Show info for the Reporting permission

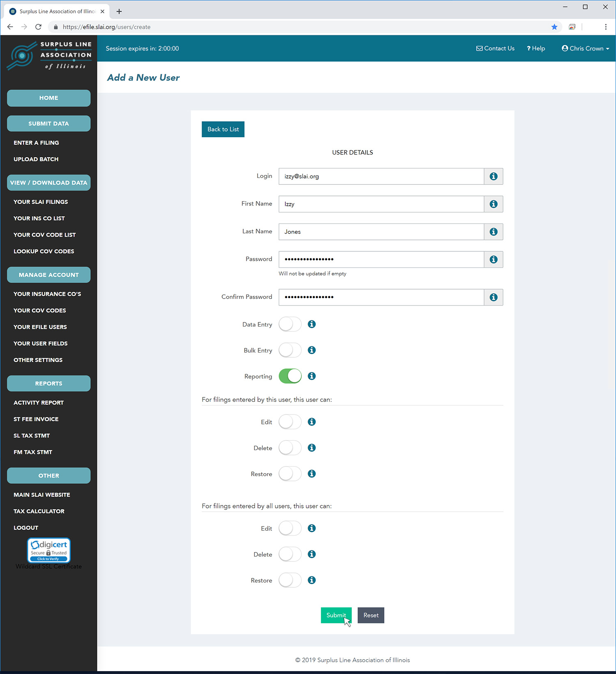312,376
